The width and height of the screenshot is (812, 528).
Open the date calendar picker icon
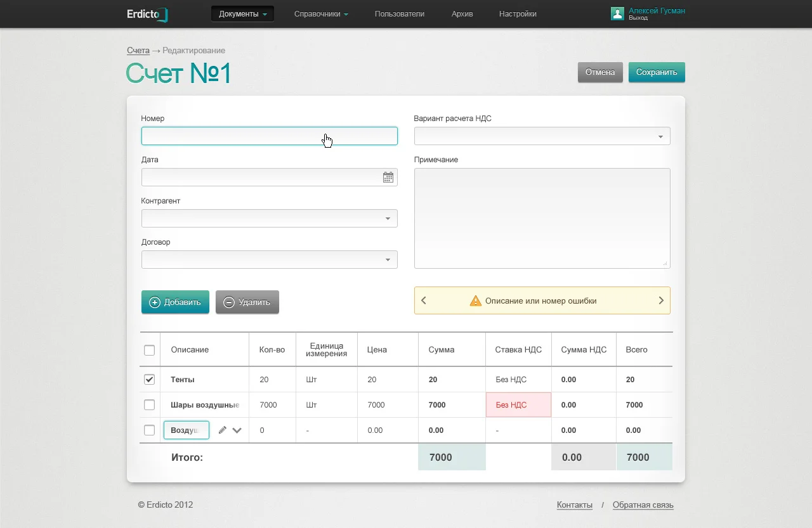(x=388, y=177)
